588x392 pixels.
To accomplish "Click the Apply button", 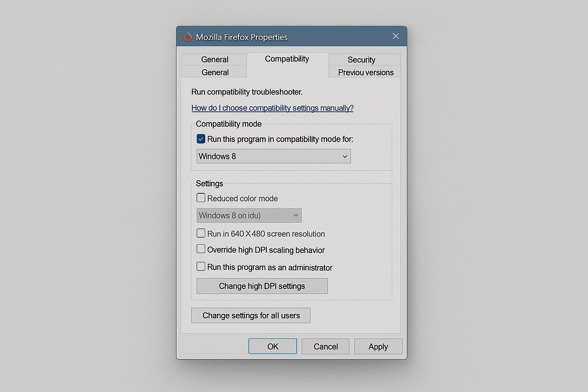I will tap(378, 346).
